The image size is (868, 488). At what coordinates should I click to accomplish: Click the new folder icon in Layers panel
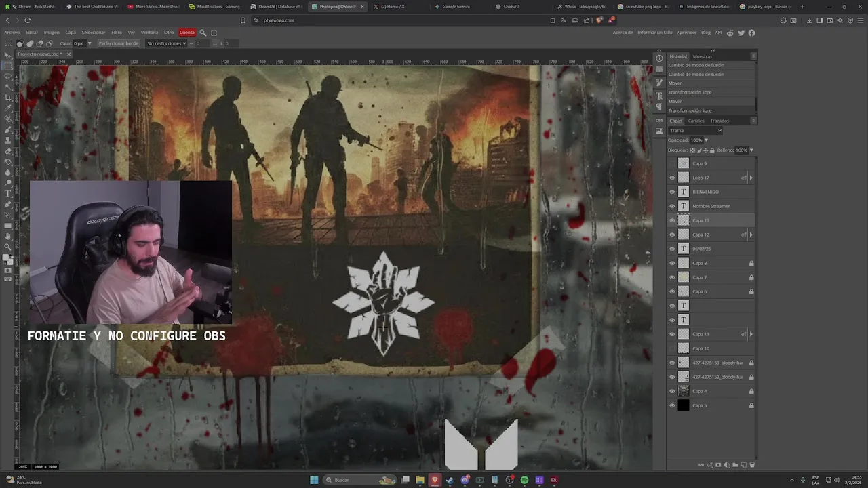(x=735, y=465)
